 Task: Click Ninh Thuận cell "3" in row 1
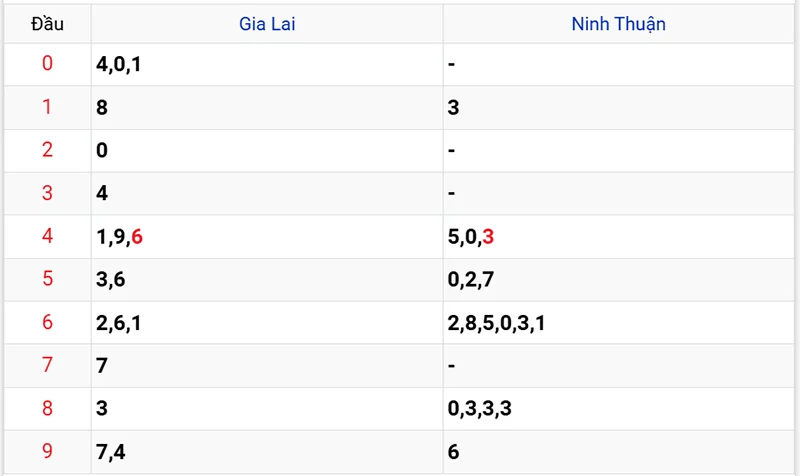click(x=454, y=108)
